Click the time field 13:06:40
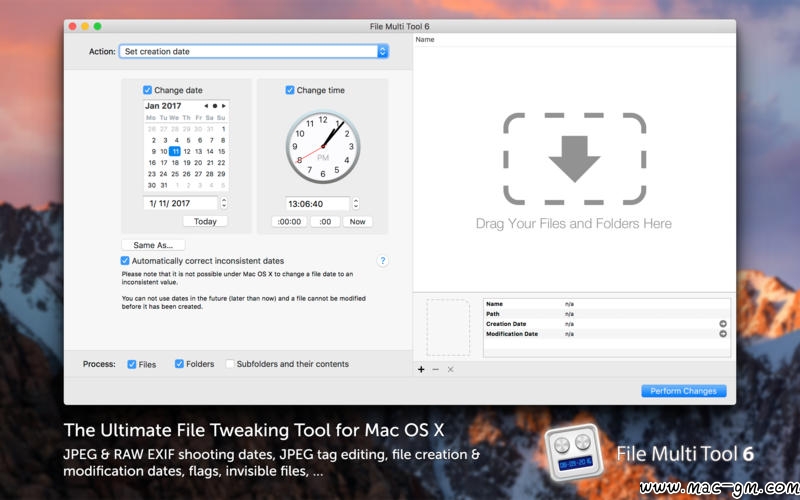 (x=317, y=204)
